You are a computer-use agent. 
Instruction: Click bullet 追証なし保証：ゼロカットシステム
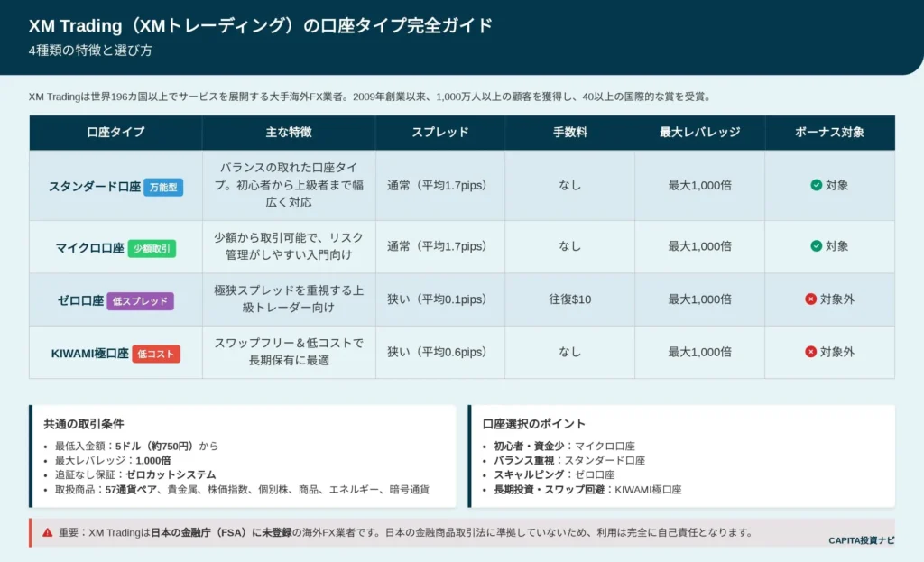(x=135, y=474)
